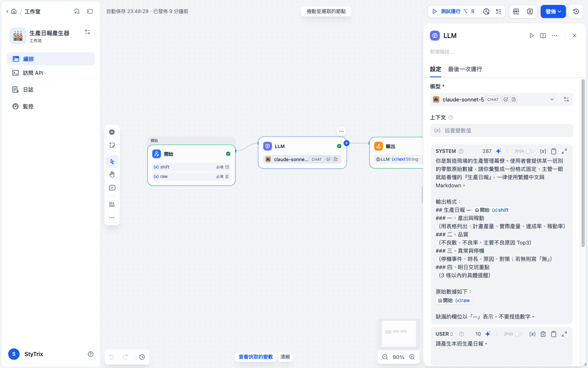
Task: Open LLM panel more options
Action: pos(555,36)
